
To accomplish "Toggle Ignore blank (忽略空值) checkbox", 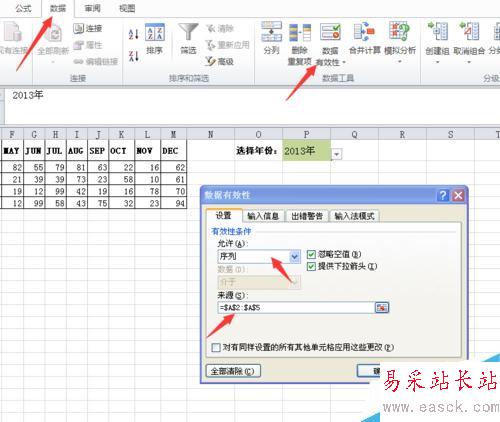I will 311,255.
